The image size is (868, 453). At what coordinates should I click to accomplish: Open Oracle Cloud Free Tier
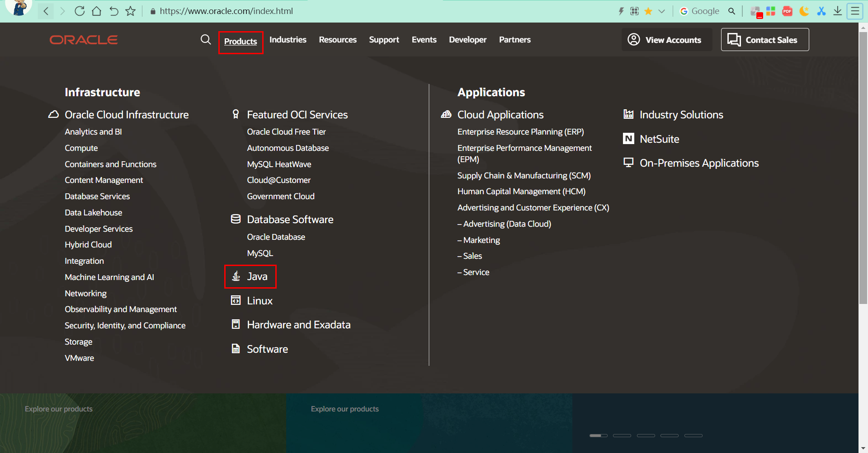coord(286,132)
